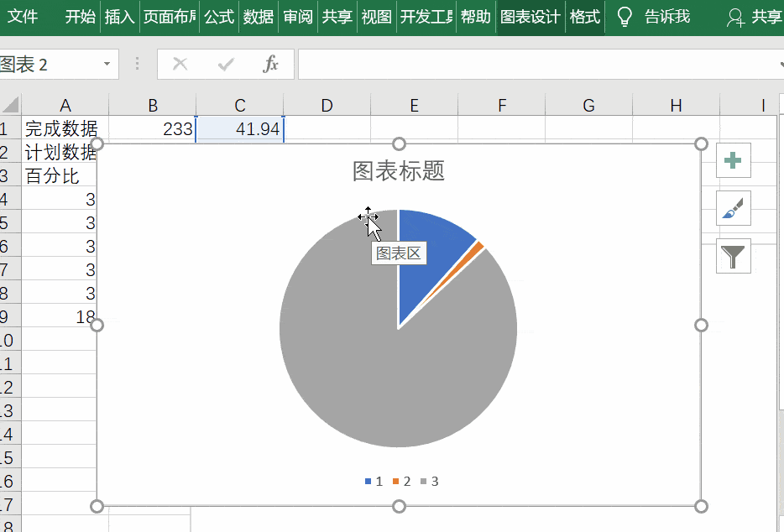Click the green plus Chart Elements icon
Viewport: 784px width, 532px height.
pyautogui.click(x=733, y=160)
